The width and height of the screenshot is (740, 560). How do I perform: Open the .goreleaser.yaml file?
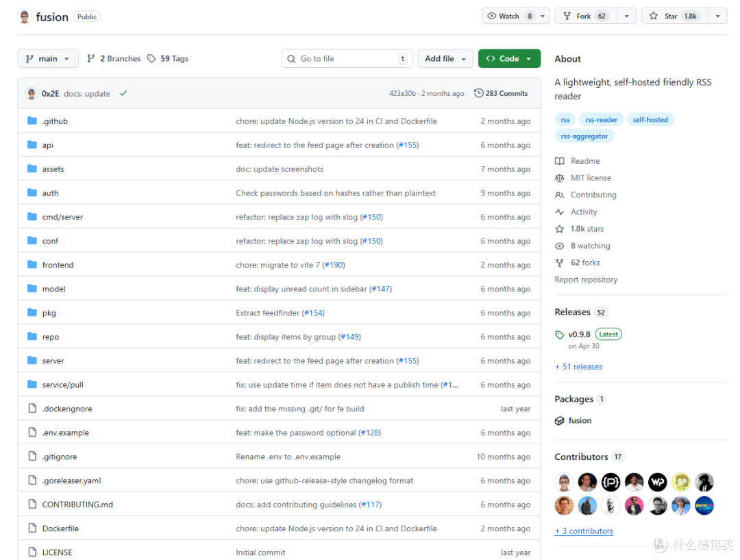click(x=71, y=480)
